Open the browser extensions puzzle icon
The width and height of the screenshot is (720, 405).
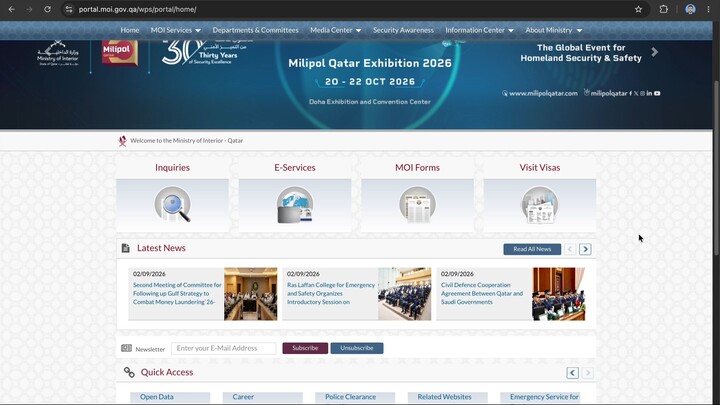click(664, 9)
